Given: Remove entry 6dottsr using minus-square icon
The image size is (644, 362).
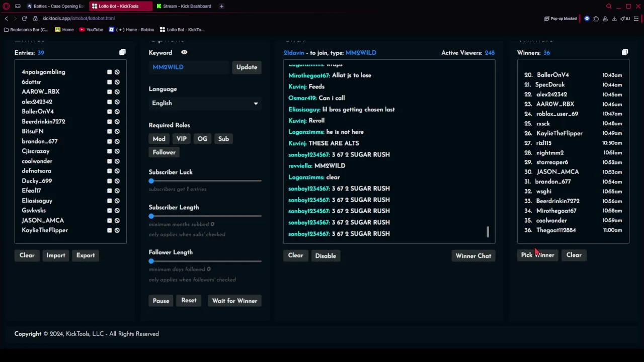Looking at the screenshot, I should click(109, 82).
